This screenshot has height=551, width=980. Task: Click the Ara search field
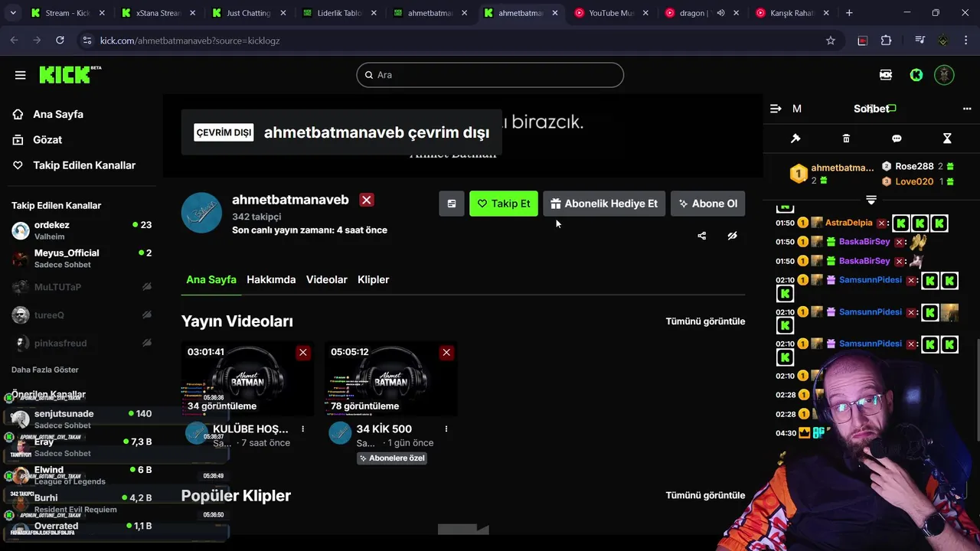[x=490, y=75]
